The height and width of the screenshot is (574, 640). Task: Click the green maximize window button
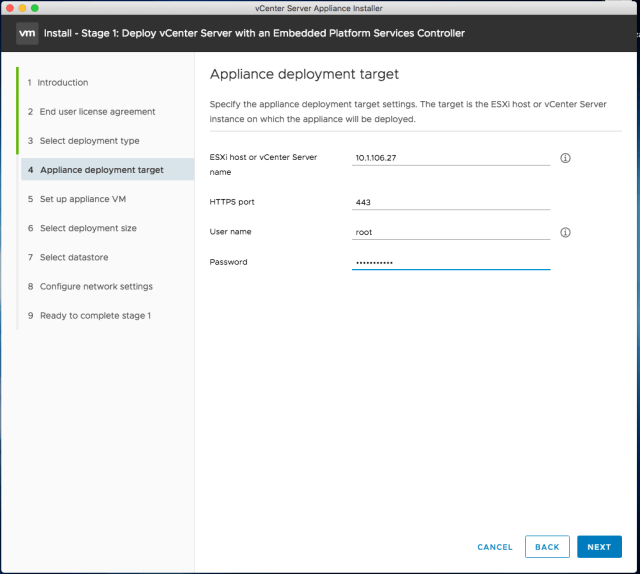point(34,7)
